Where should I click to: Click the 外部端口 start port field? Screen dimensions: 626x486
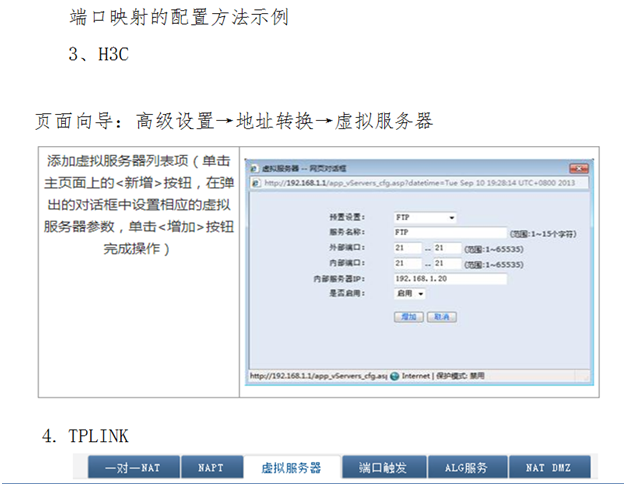point(407,248)
